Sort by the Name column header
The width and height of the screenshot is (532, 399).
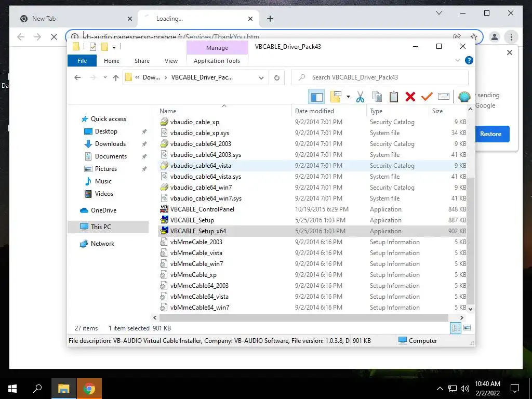tap(224, 111)
